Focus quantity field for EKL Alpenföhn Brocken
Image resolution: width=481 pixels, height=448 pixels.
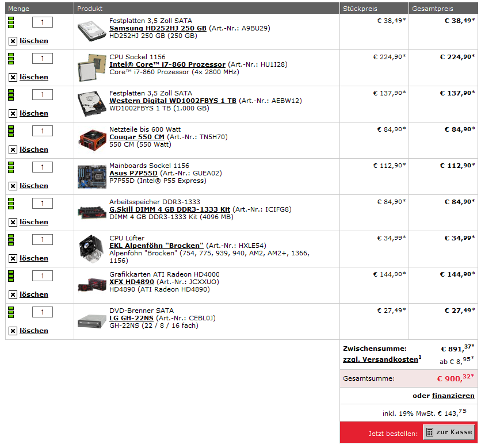[x=43, y=239]
